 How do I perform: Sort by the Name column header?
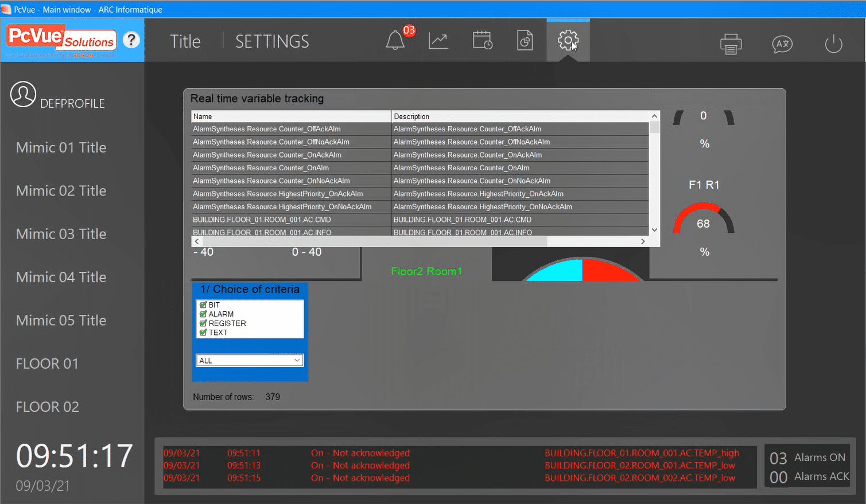(291, 116)
